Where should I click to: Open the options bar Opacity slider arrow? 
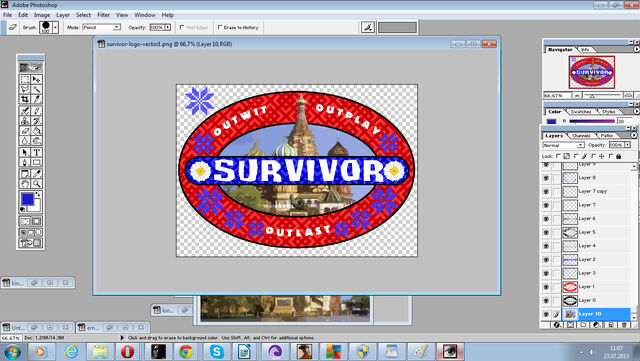coord(168,27)
